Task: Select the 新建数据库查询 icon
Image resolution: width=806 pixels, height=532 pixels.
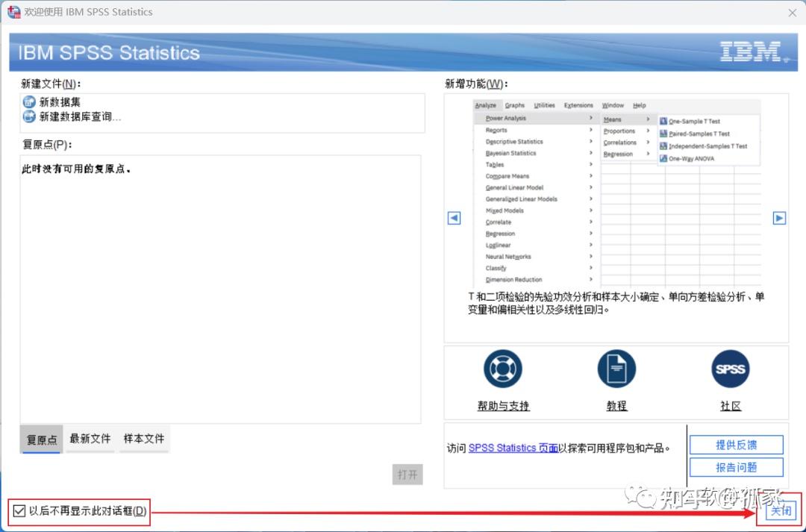Action: click(29, 116)
